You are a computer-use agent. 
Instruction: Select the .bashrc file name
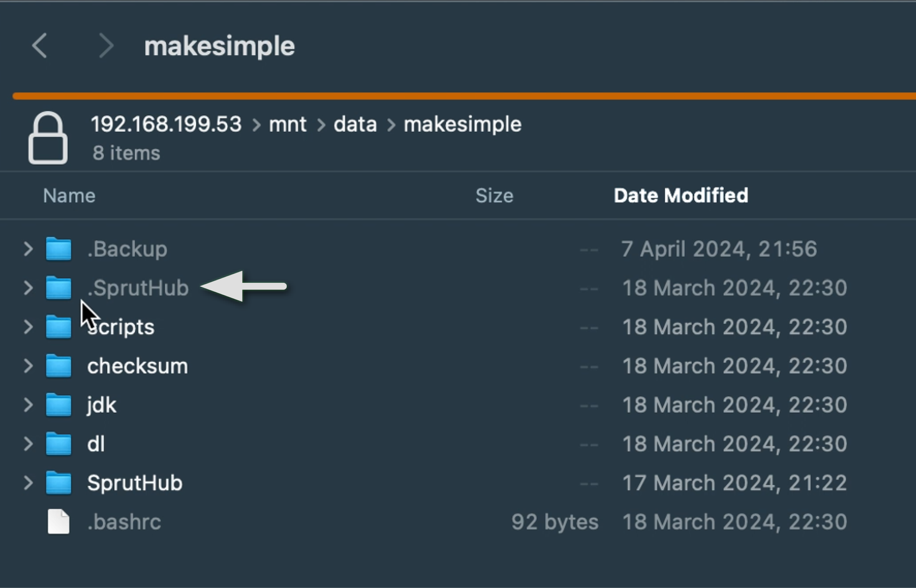click(124, 522)
